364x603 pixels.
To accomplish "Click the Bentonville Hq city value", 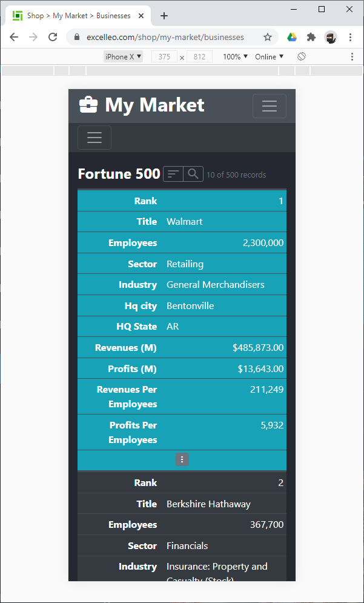I will click(x=190, y=305).
